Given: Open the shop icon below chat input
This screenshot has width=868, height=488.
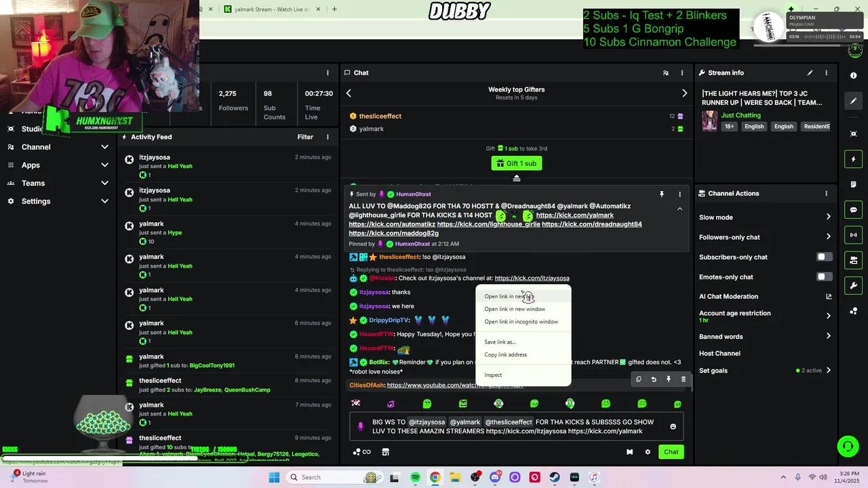Looking at the screenshot, I should pyautogui.click(x=385, y=452).
